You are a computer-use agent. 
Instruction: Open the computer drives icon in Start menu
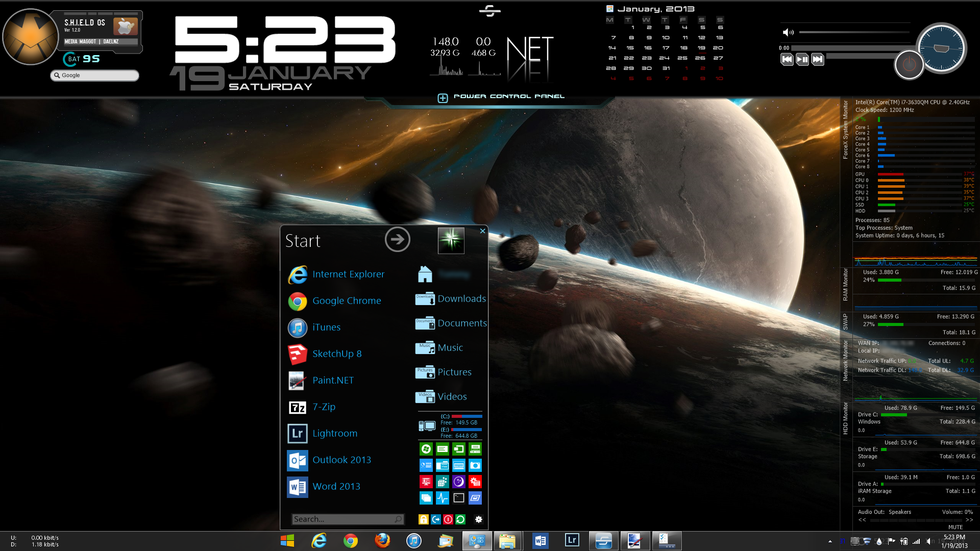tap(427, 426)
